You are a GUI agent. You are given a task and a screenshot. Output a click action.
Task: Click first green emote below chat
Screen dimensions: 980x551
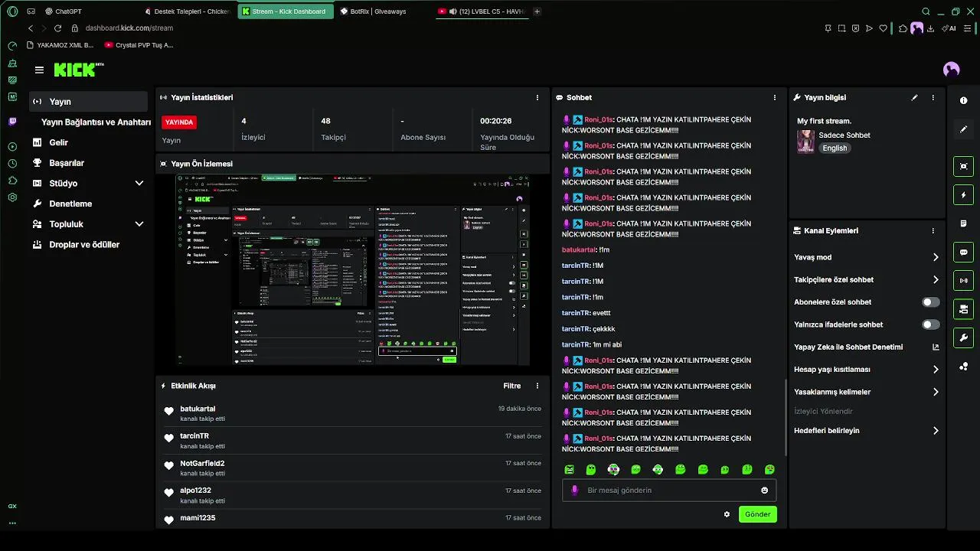pyautogui.click(x=569, y=469)
